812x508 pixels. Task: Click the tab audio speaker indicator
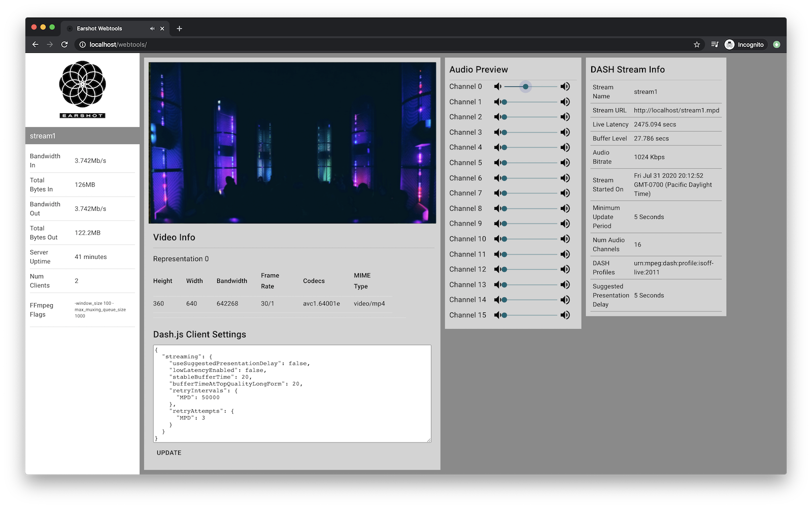(x=152, y=28)
